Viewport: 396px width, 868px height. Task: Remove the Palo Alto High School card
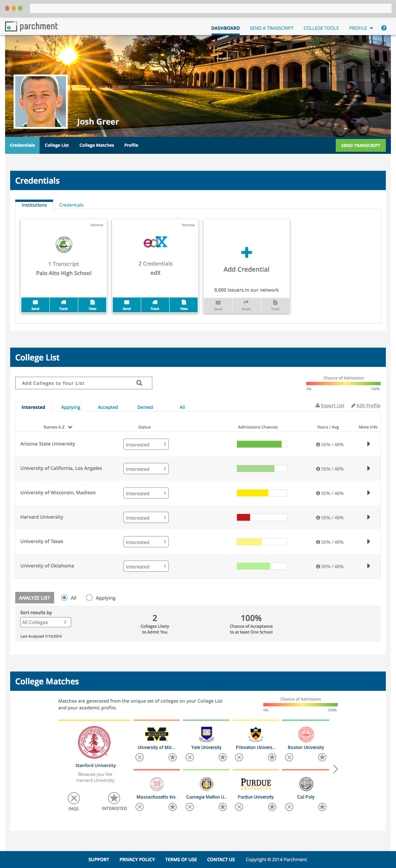pos(97,225)
